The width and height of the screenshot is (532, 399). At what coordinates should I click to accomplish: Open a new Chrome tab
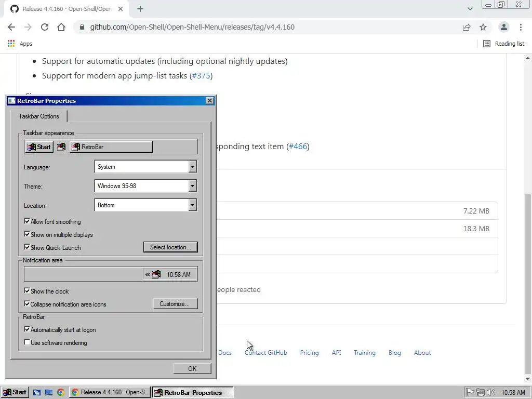[140, 9]
